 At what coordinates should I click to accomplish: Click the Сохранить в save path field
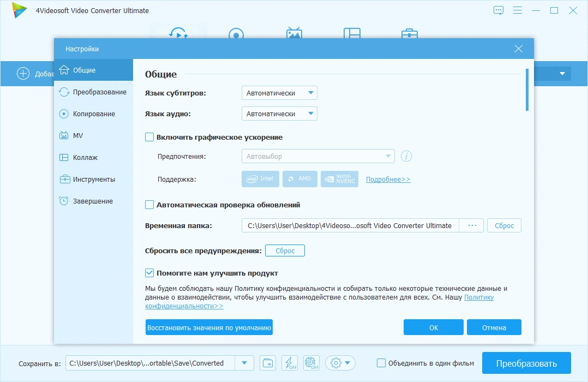[151, 363]
